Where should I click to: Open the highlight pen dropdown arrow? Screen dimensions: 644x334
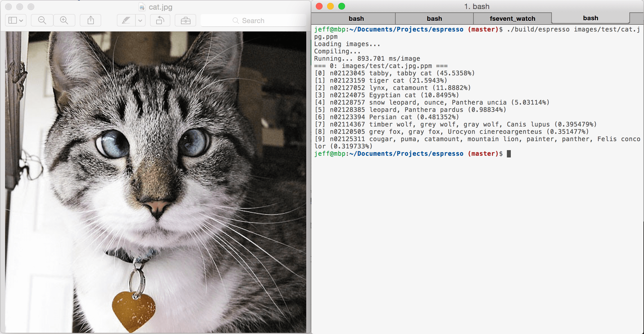point(140,20)
